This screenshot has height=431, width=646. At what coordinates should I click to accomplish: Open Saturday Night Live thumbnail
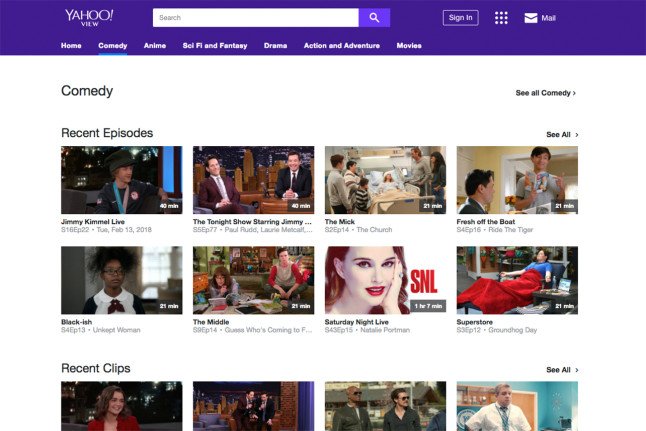385,280
